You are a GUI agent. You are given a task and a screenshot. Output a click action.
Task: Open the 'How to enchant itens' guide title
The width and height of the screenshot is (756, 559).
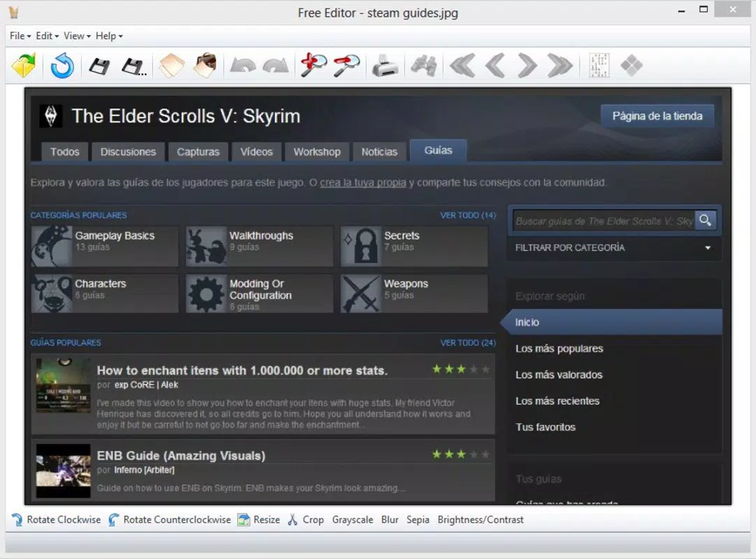coord(242,370)
